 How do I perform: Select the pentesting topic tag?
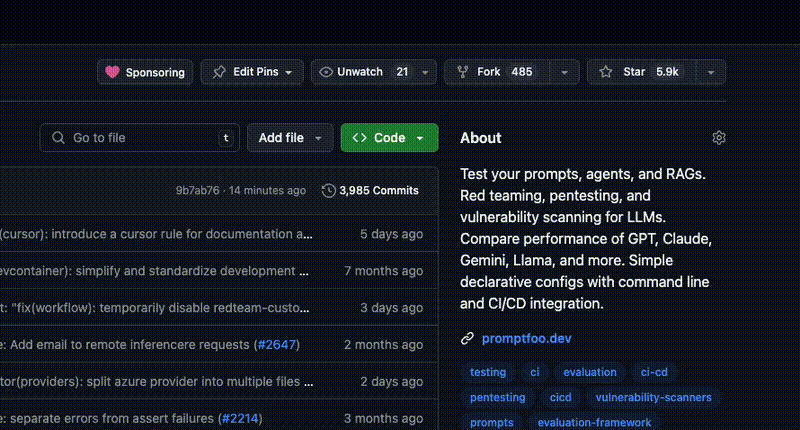tap(497, 397)
